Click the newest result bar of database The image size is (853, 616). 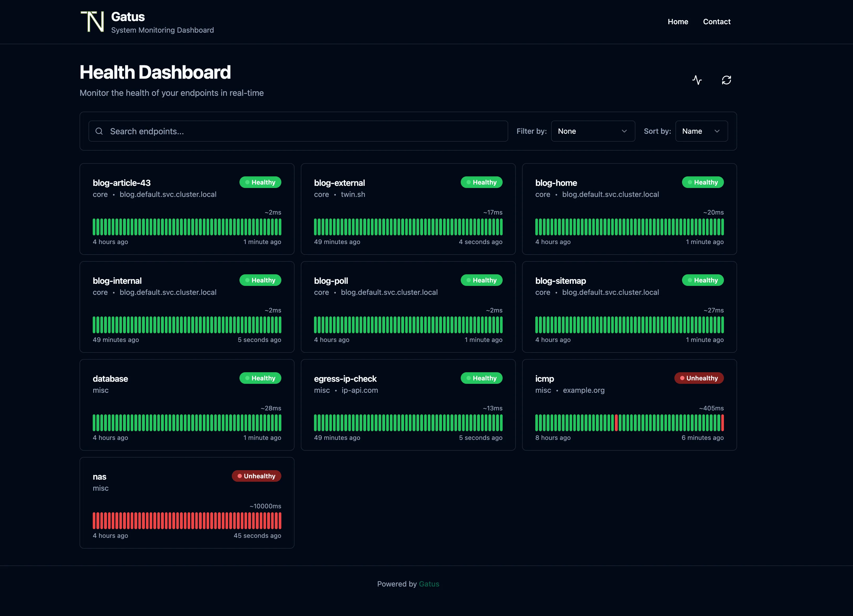280,423
